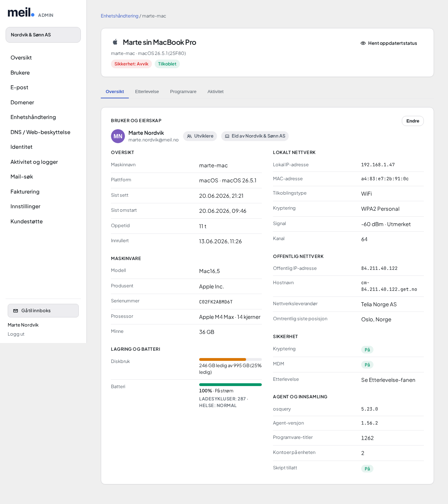Click the group icon in Utviklere badge

click(x=189, y=136)
